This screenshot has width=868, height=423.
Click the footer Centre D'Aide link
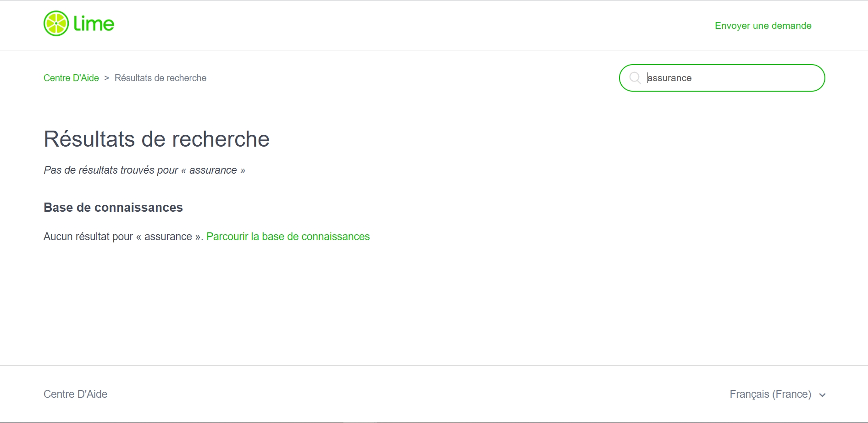[75, 394]
